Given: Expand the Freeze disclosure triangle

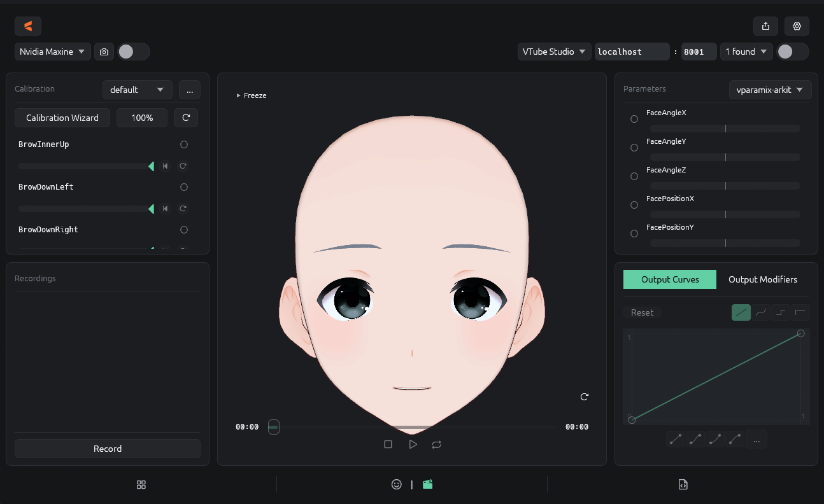Looking at the screenshot, I should 238,95.
